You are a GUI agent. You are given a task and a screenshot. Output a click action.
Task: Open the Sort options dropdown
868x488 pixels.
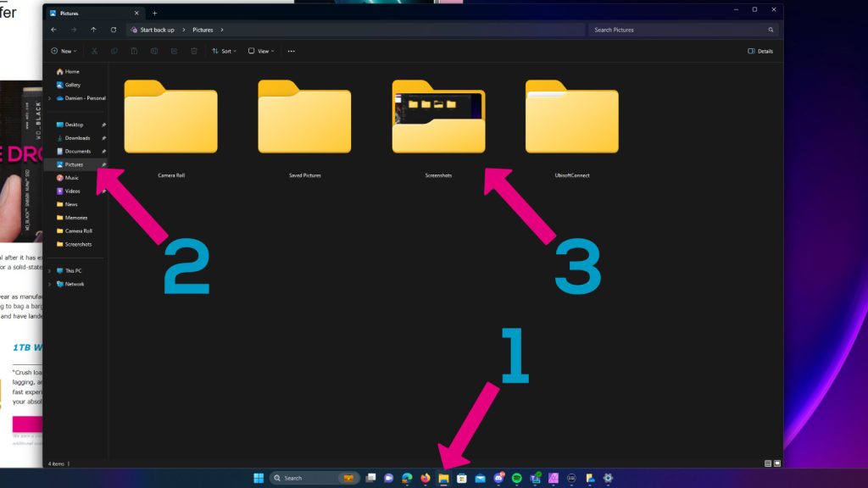[x=224, y=51]
